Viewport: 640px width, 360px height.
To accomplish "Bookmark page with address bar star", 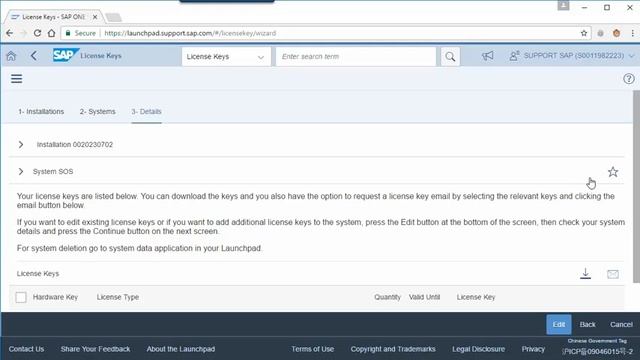I will pyautogui.click(x=584, y=33).
